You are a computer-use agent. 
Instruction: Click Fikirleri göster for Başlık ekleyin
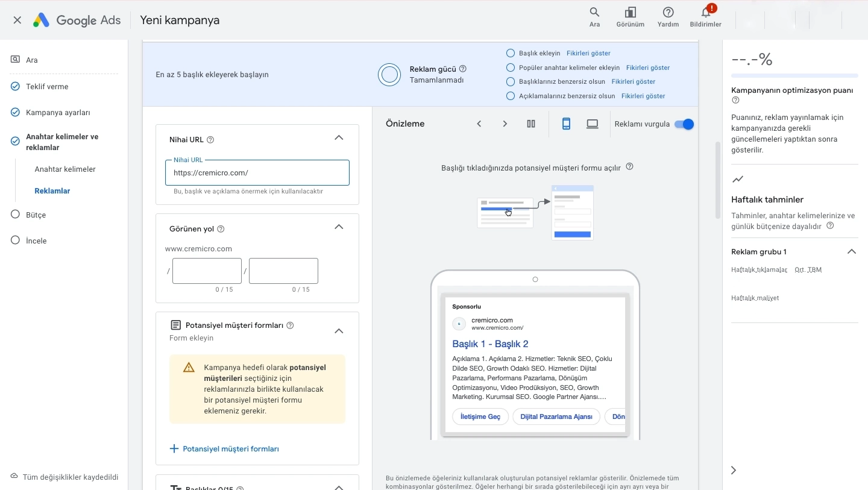(x=588, y=53)
